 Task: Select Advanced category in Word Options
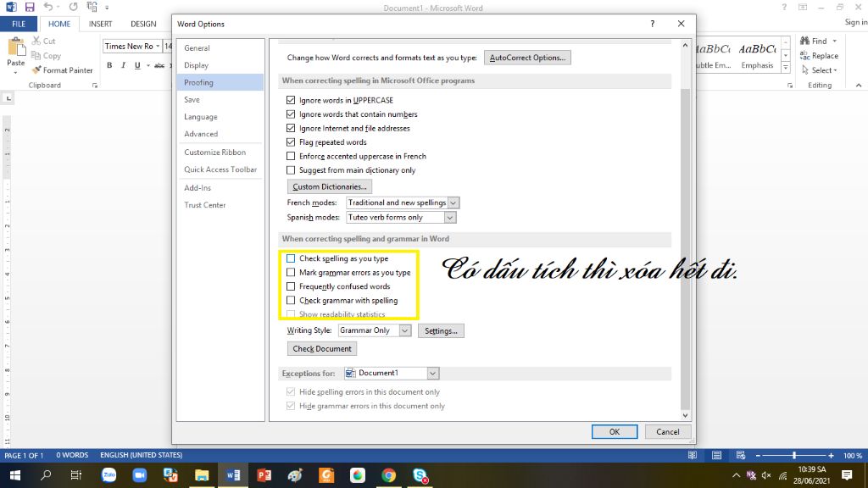(220, 134)
